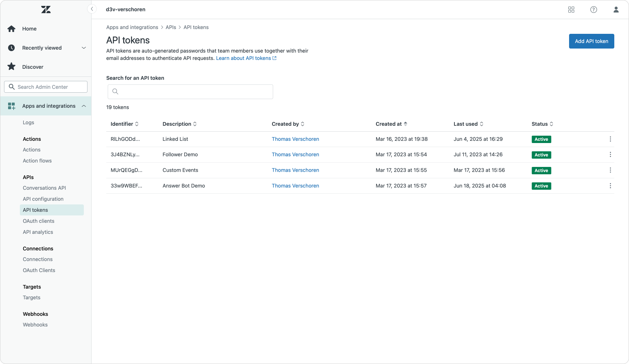Click the Discover star icon

tap(11, 67)
